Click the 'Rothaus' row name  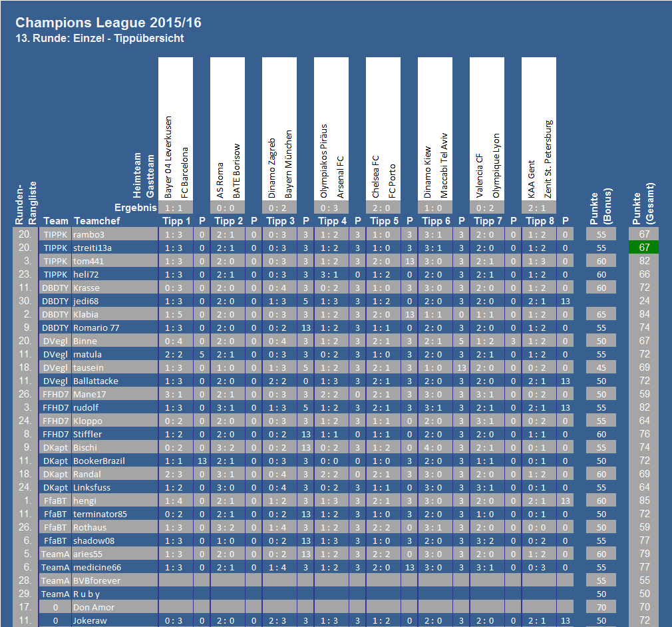pyautogui.click(x=115, y=527)
